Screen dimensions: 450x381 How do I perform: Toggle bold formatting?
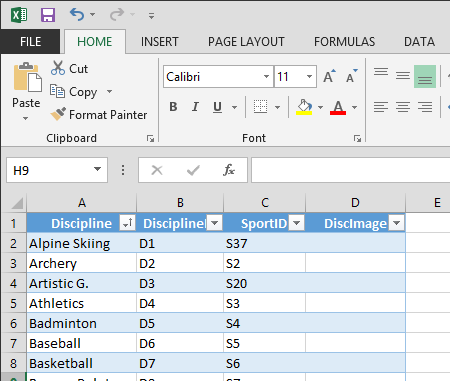(173, 107)
